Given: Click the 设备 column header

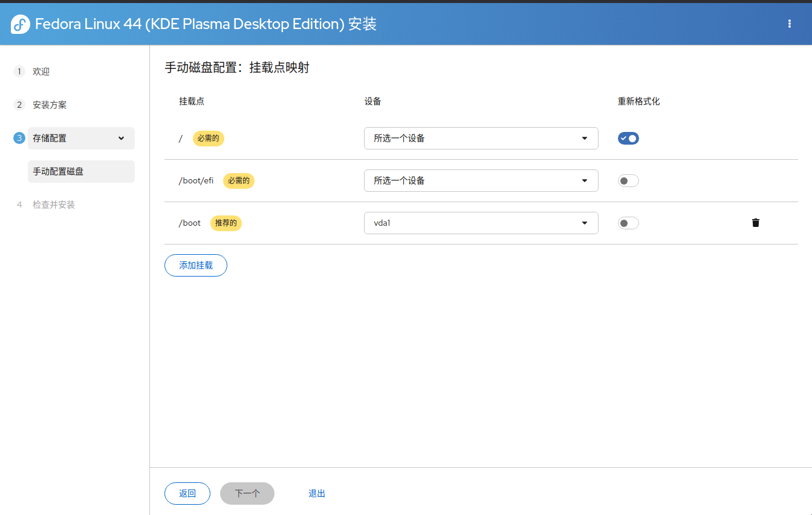Looking at the screenshot, I should point(372,101).
